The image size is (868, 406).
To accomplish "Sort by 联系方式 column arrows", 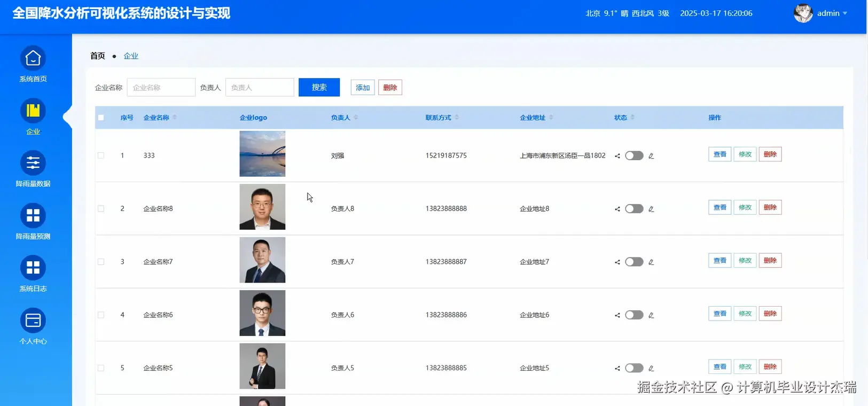I will point(457,118).
